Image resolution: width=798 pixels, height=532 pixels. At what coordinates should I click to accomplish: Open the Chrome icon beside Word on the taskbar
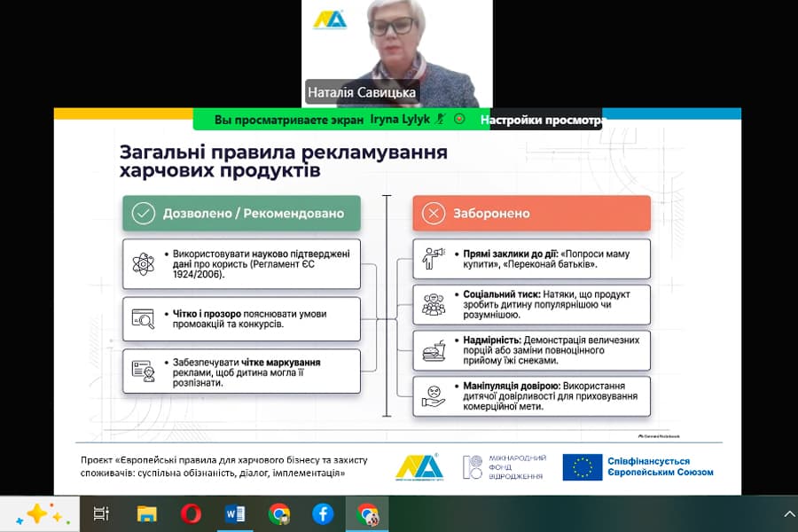coord(279,514)
